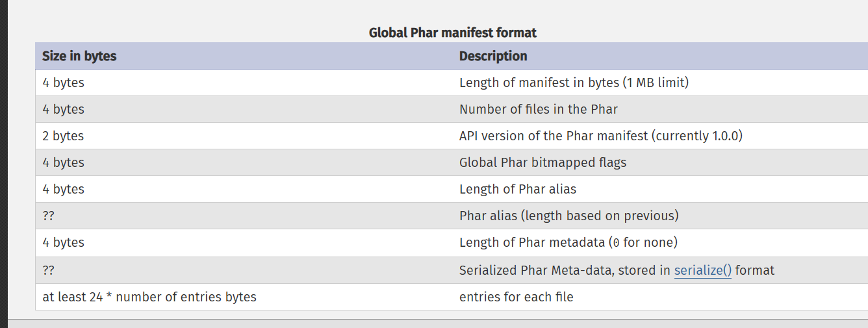Screen dimensions: 868x328
Task: Click the inline code '0' in metadata row
Action: coord(616,243)
